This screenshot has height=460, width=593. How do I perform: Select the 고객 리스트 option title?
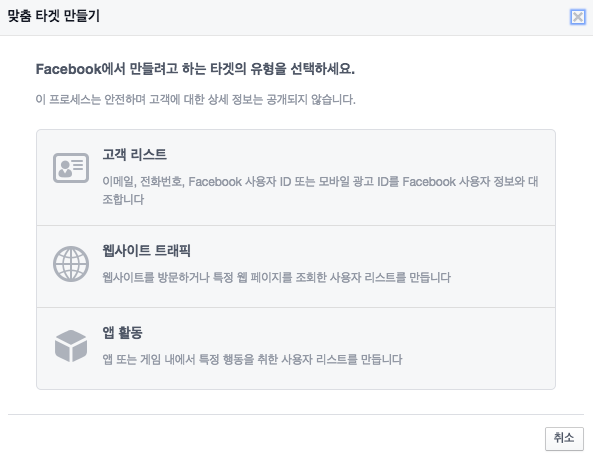coord(135,154)
